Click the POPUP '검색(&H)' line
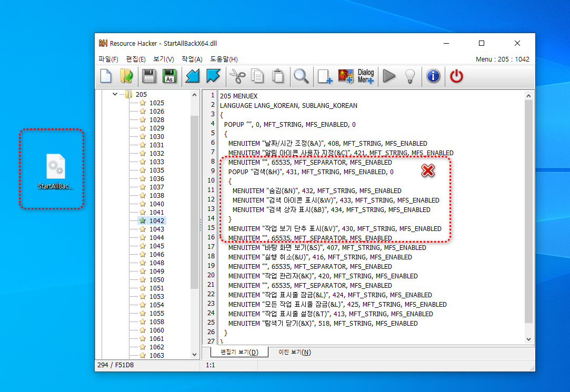This screenshot has height=392, width=570. (311, 172)
